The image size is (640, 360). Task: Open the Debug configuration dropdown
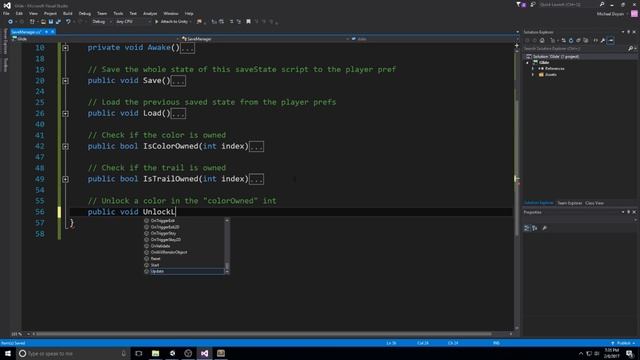coord(101,22)
